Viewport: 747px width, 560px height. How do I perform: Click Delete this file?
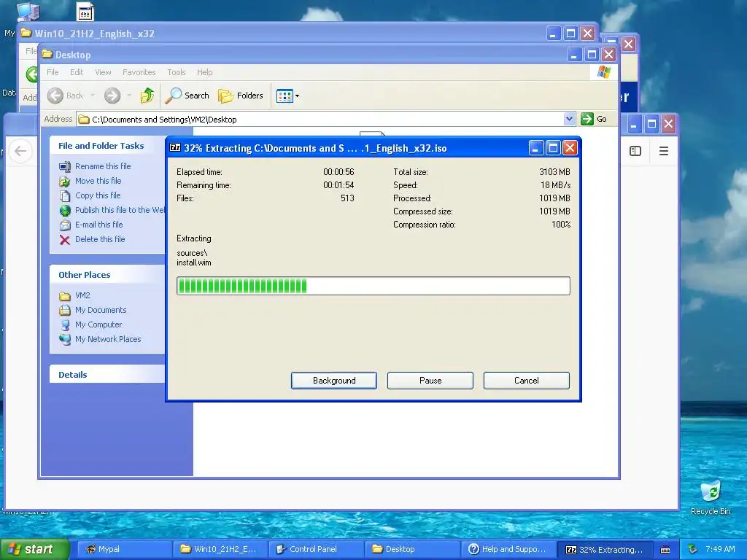point(100,239)
